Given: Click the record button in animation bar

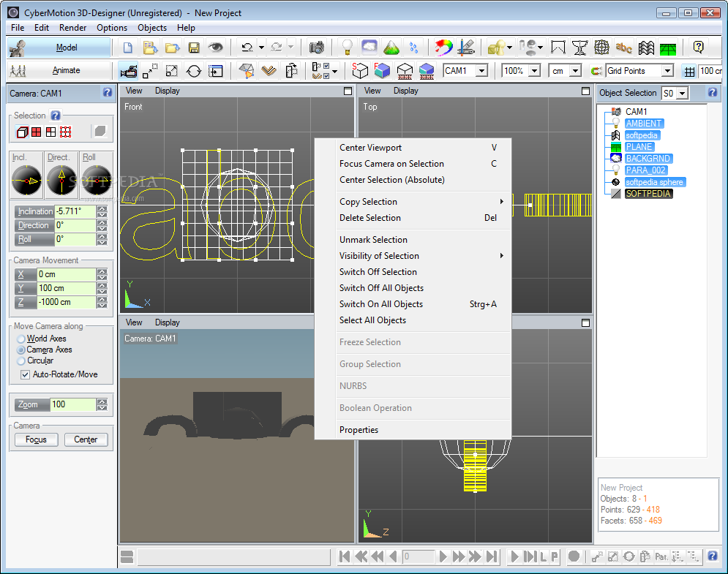Looking at the screenshot, I should pyautogui.click(x=574, y=556).
